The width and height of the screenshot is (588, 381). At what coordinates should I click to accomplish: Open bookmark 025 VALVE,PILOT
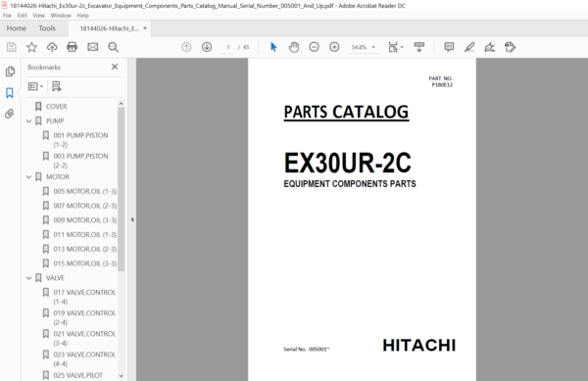coord(78,375)
